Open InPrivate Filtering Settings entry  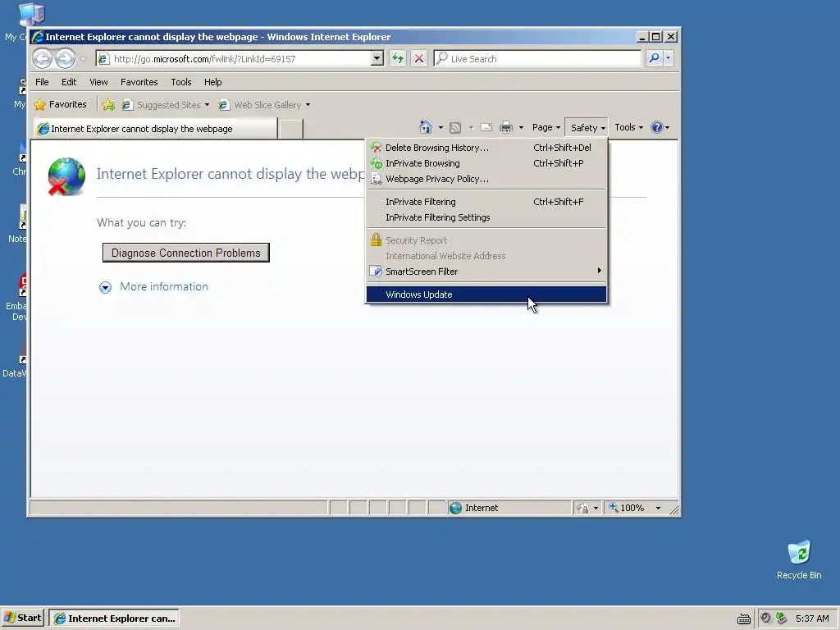coord(486,217)
